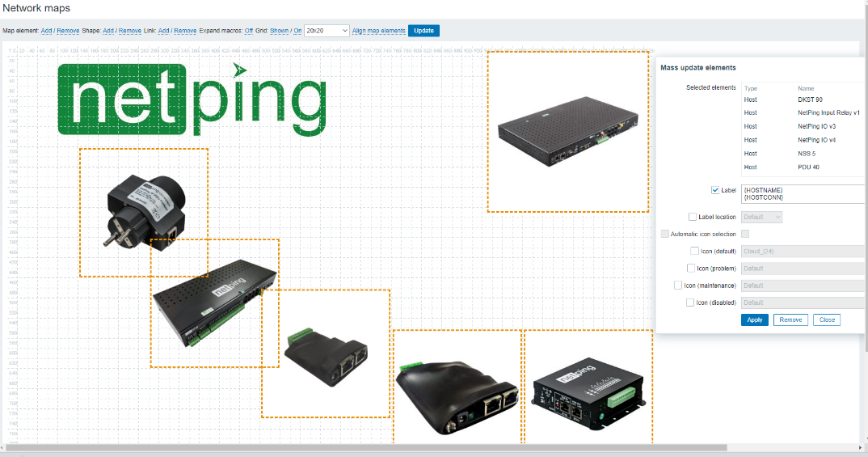
Task: Open the Icon (disabled) Default dropdown
Action: click(x=803, y=303)
